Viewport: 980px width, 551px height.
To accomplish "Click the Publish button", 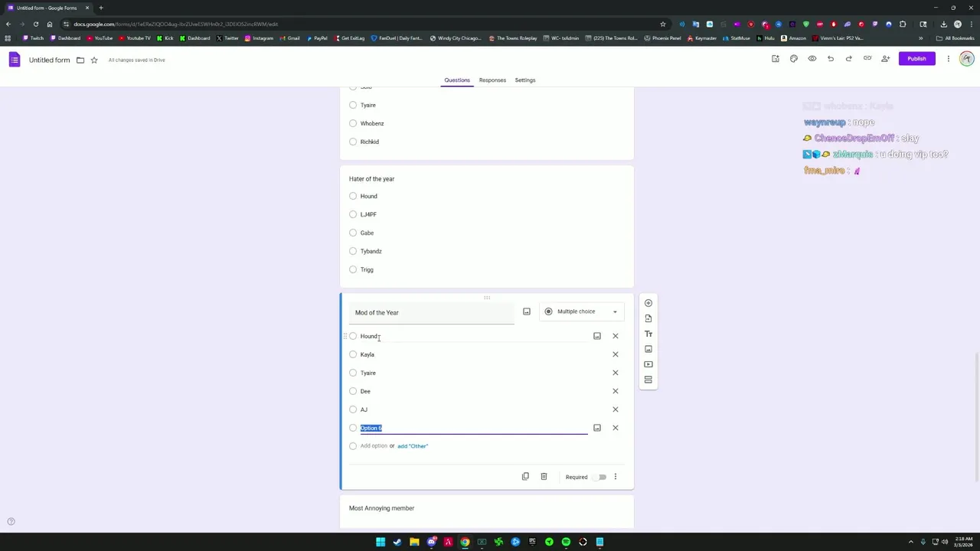I will tap(916, 59).
